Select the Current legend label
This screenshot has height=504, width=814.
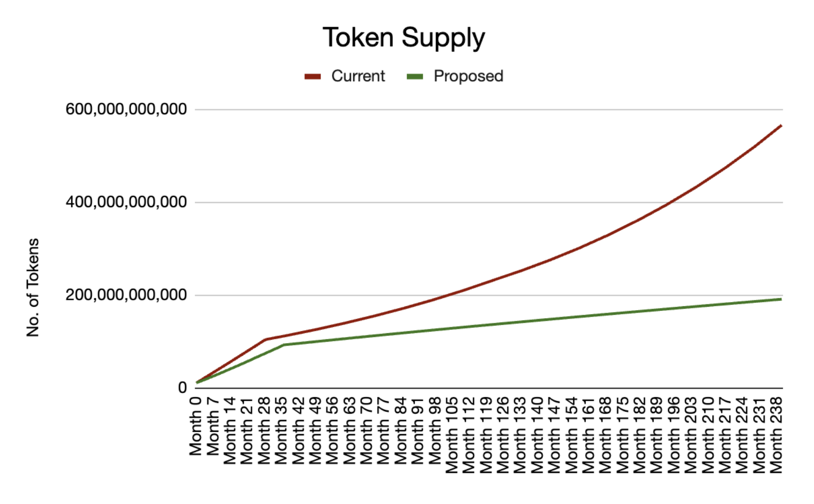coord(358,76)
